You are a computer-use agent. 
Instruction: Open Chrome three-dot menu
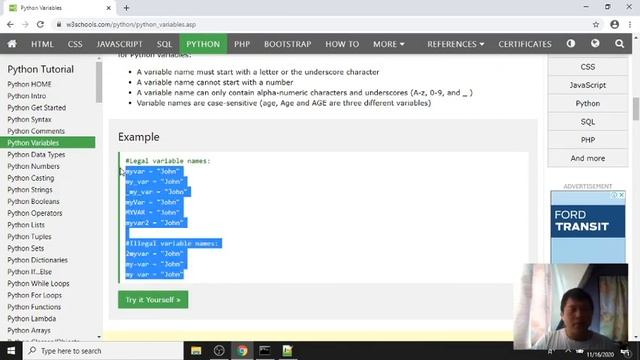tap(630, 24)
